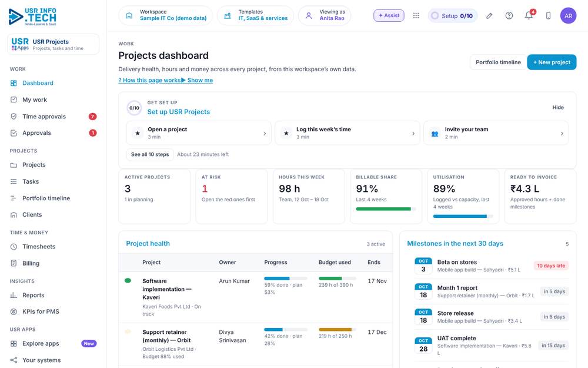The height and width of the screenshot is (368, 588).
Task: Click the How this page works link
Action: pos(149,80)
